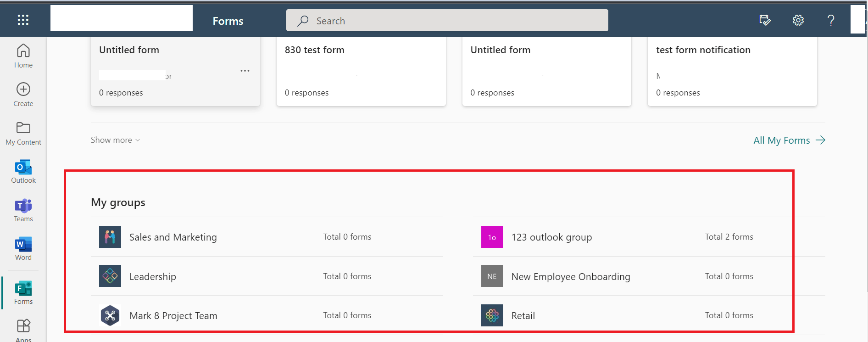Screen dimensions: 868x342
Task: Click the search magnifier icon
Action: (x=303, y=21)
